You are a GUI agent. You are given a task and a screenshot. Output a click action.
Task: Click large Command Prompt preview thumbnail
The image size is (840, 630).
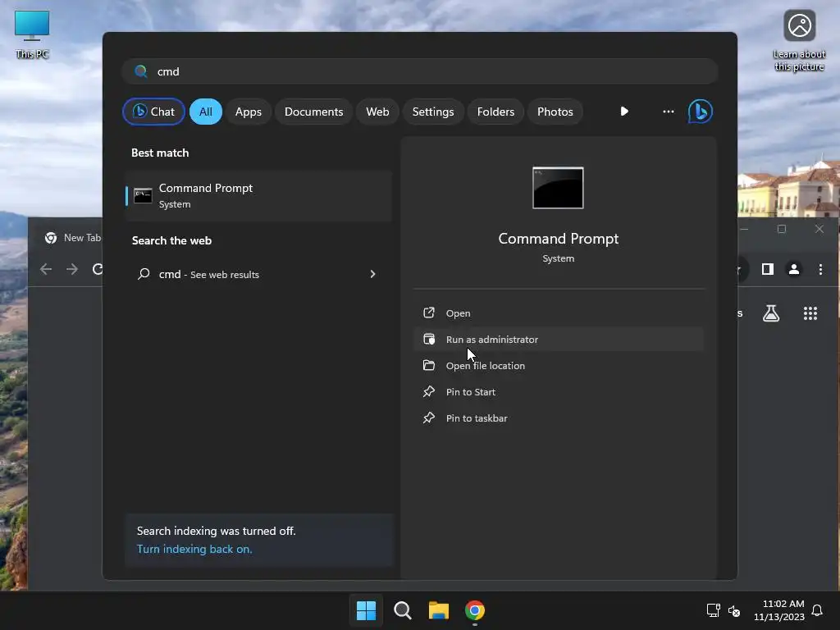click(558, 188)
